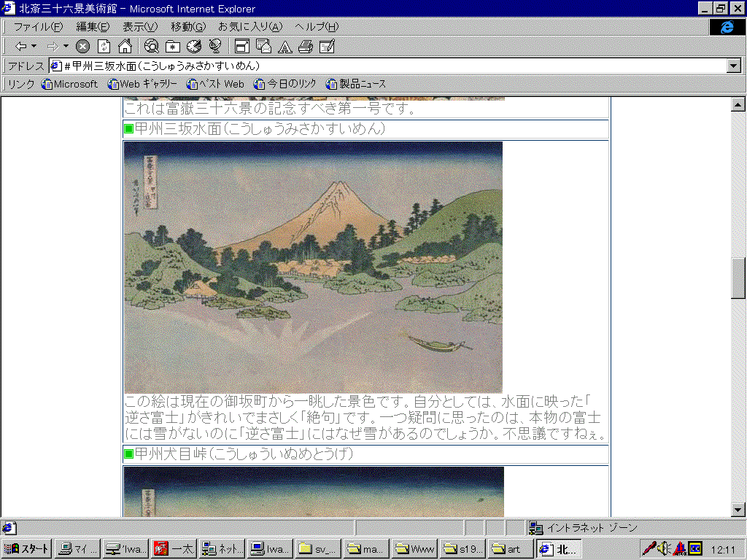Click the 甲州犬目峠 heading text
Screen dimensions: 747x560
pyautogui.click(x=244, y=454)
